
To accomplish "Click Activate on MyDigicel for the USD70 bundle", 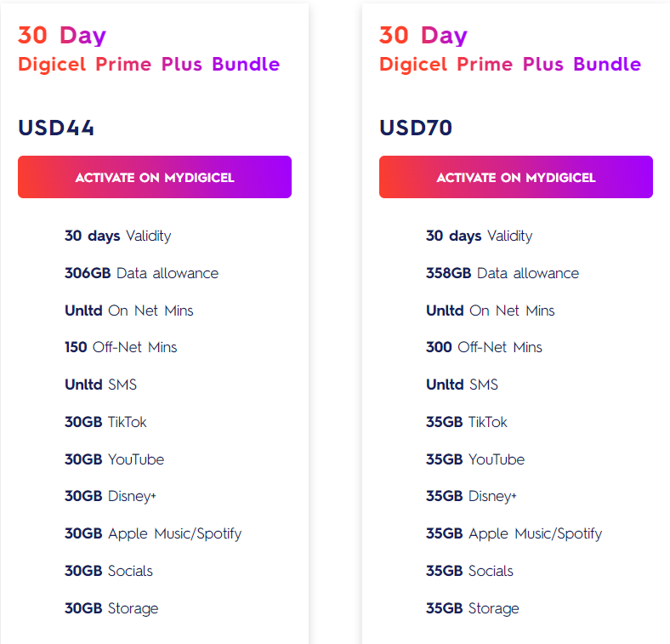I will coord(516,177).
